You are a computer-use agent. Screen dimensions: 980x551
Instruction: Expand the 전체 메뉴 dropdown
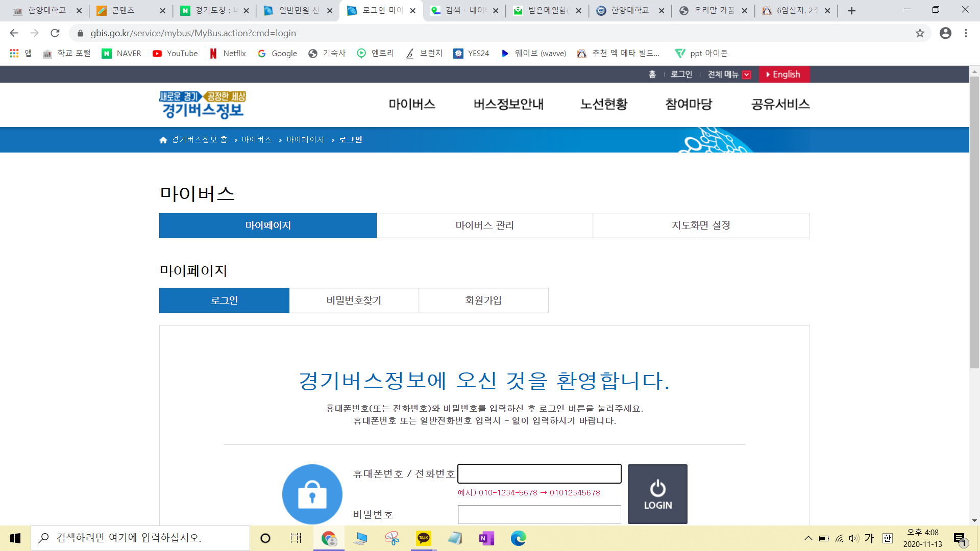click(x=729, y=74)
